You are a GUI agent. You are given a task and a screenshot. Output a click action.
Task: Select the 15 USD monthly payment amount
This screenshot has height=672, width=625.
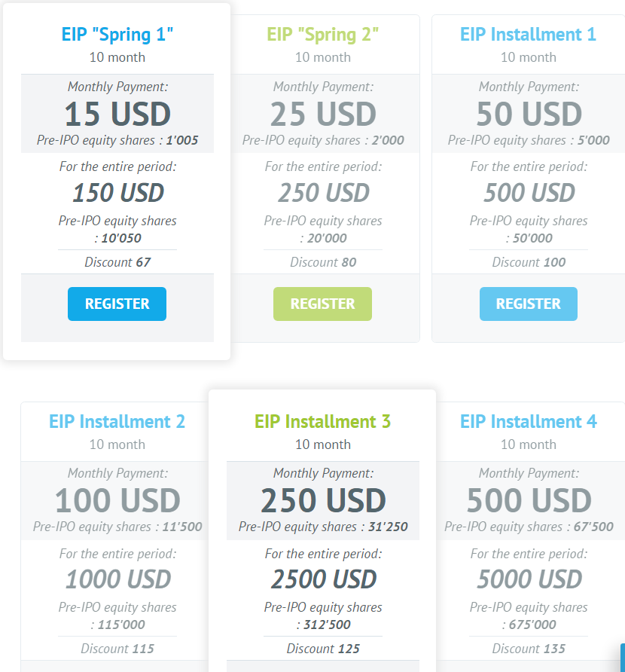click(x=117, y=115)
